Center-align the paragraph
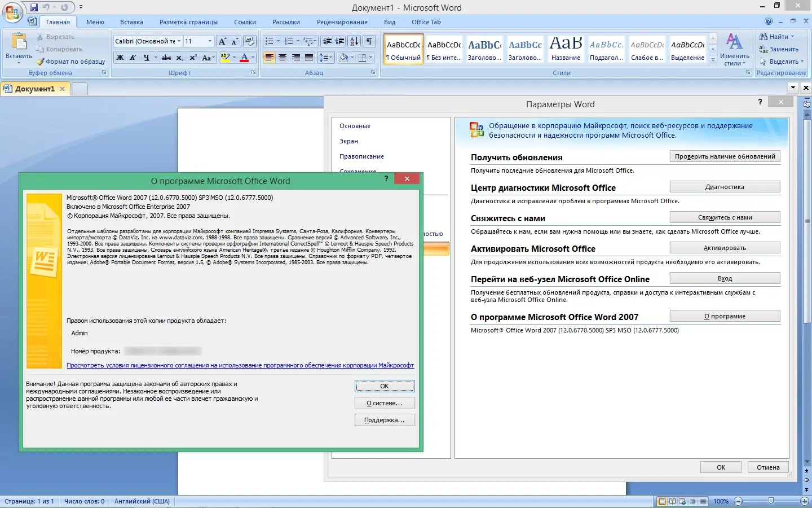This screenshot has width=812, height=508. tap(283, 58)
